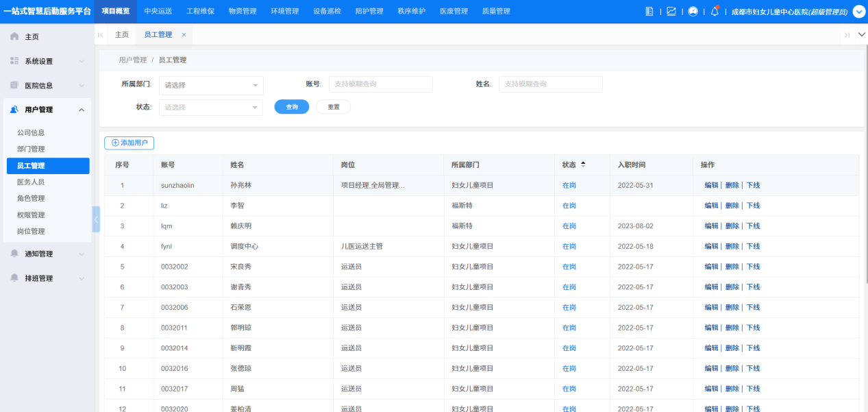Open 角色管理 in the sidebar
The image size is (868, 412).
31,199
